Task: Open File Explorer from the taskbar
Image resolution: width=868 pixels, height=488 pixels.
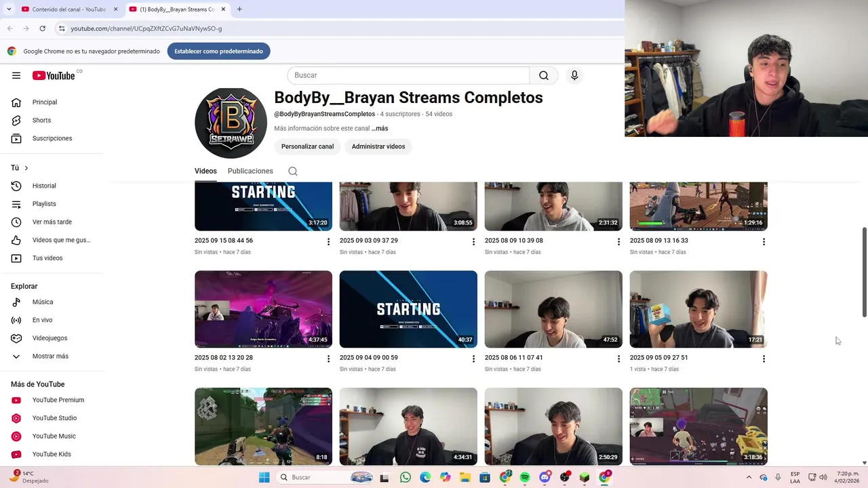Action: click(x=465, y=477)
